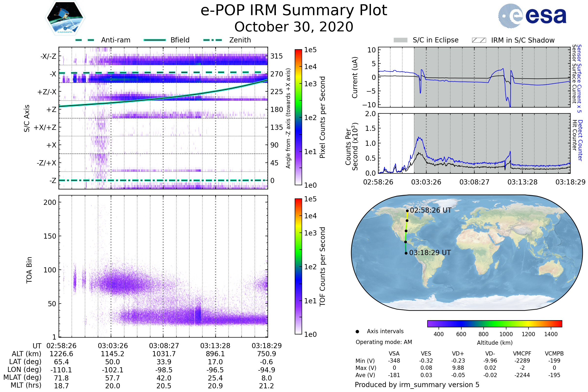
Task: Click the Zenith dash-dot legend line
Action: click(x=212, y=40)
